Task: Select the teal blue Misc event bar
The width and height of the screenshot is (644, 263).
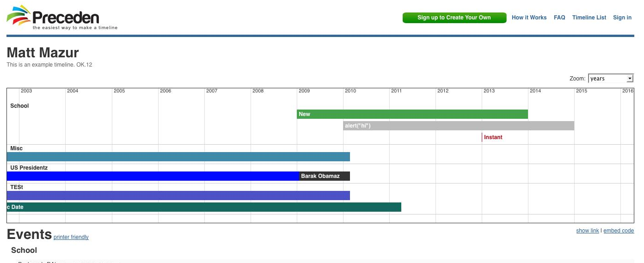Action: point(178,157)
